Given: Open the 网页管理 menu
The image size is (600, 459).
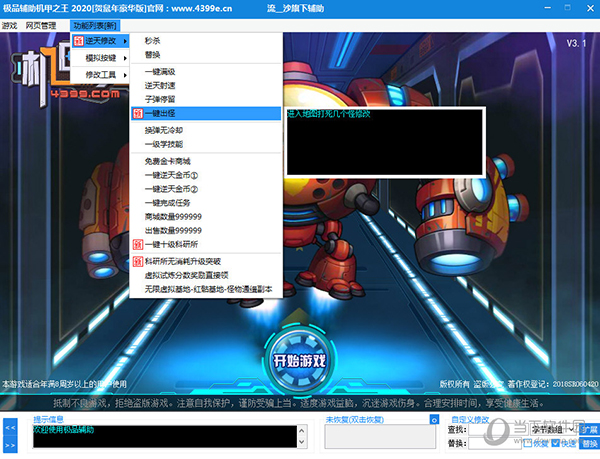Looking at the screenshot, I should point(41,24).
